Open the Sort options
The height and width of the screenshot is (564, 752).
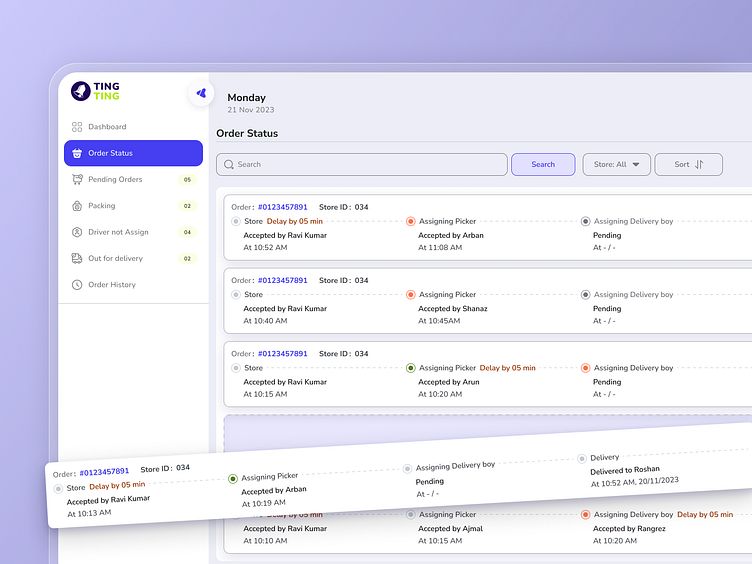[688, 165]
